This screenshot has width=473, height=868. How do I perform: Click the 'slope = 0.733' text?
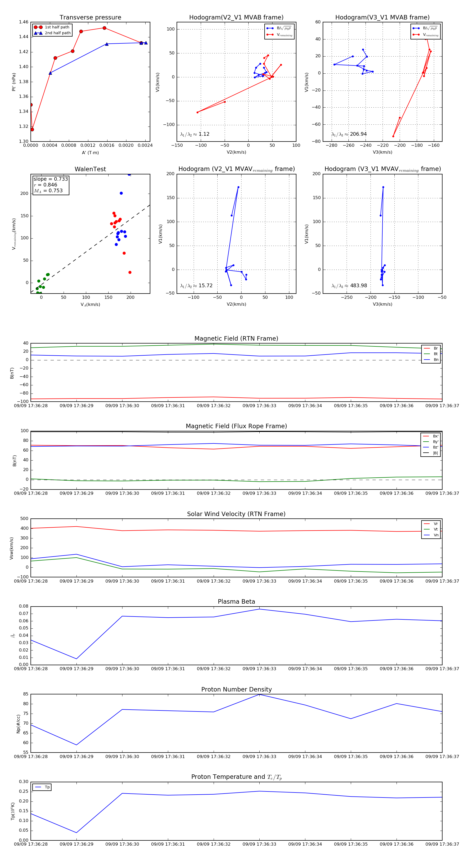pyautogui.click(x=50, y=179)
